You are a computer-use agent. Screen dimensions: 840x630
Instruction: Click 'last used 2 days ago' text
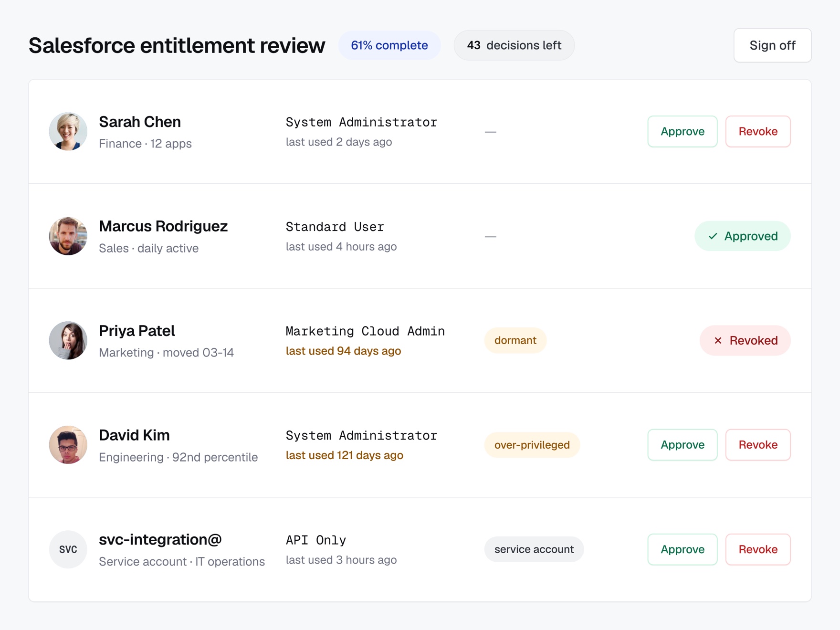tap(339, 142)
